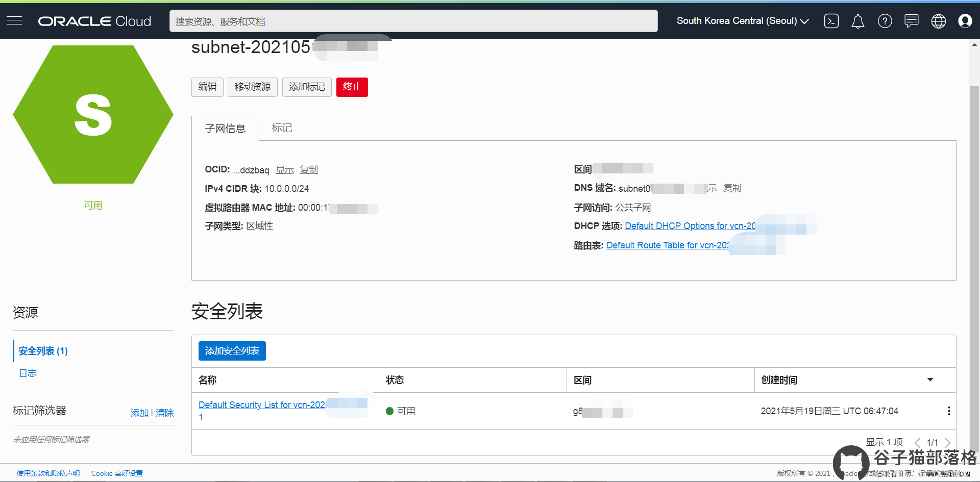Select 日志 in resources list
Screen dimensions: 980x482
tap(28, 373)
